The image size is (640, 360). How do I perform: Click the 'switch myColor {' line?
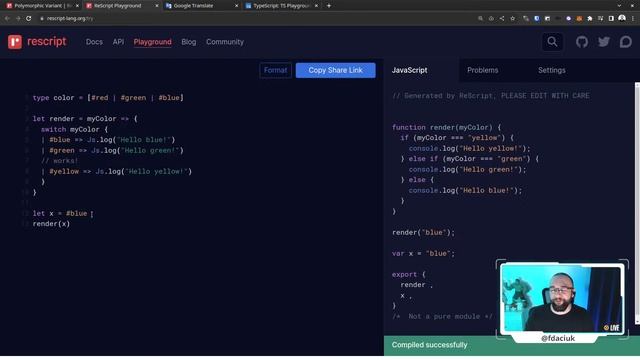pyautogui.click(x=74, y=129)
